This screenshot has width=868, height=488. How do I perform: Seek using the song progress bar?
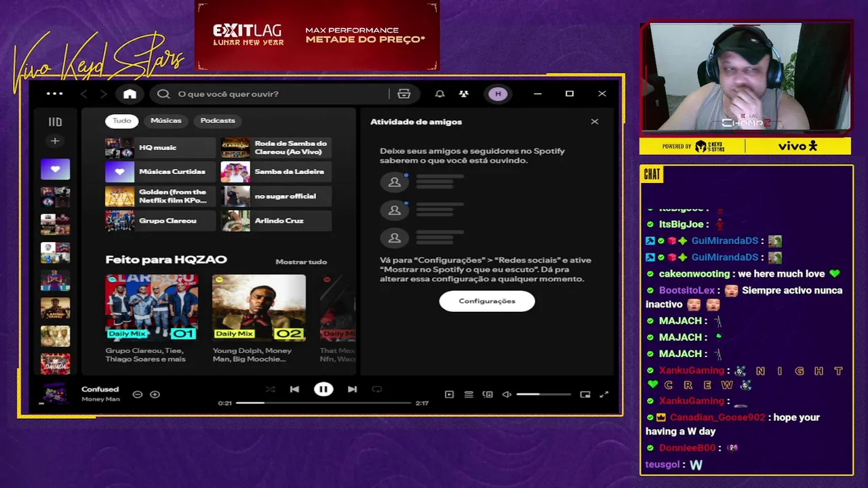tap(323, 403)
